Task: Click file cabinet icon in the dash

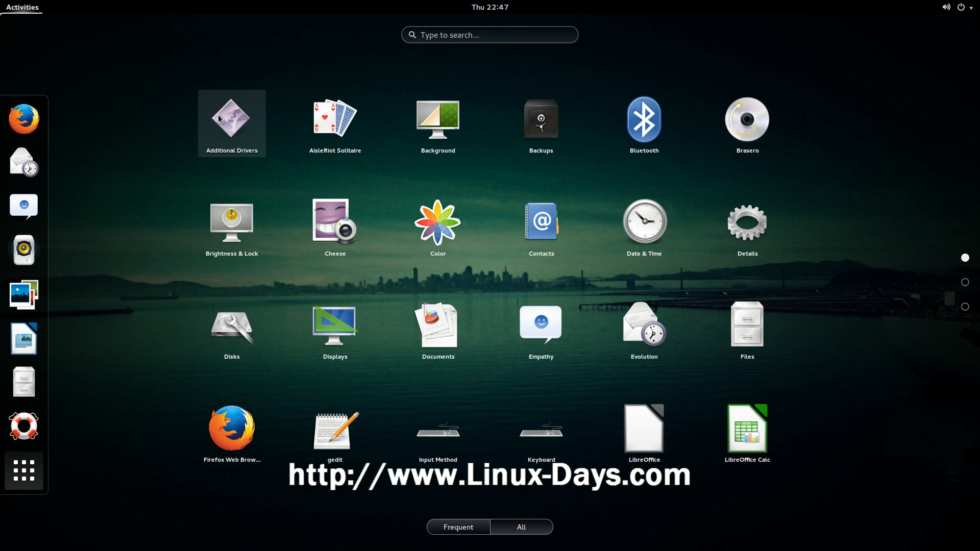Action: (24, 382)
